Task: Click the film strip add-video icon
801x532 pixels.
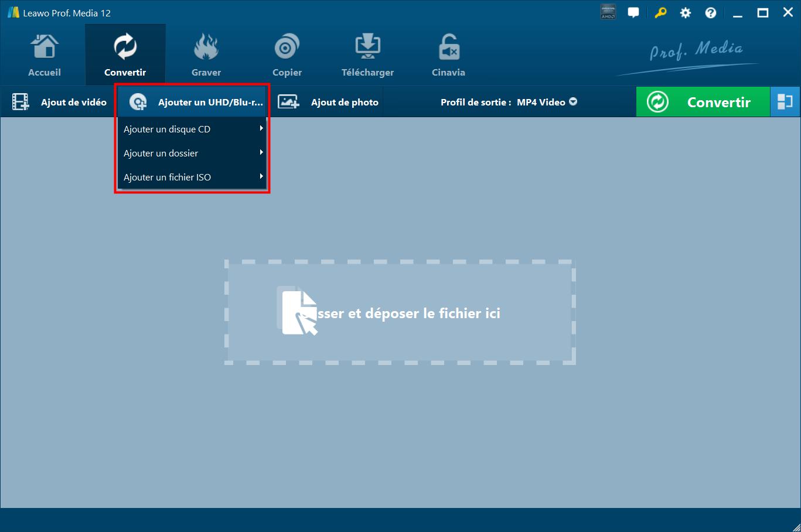Action: [21, 102]
